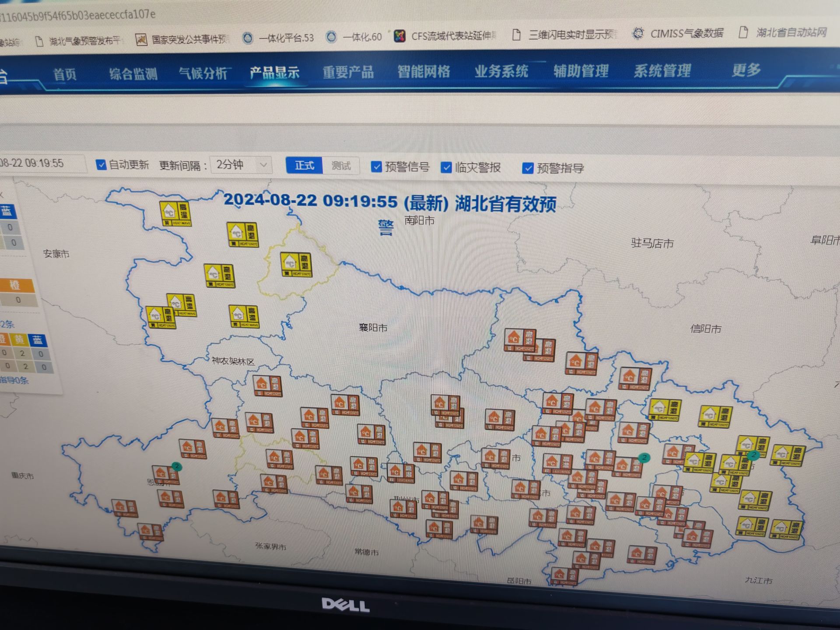Expand the 2分钟 update interval dropdown

pyautogui.click(x=241, y=165)
